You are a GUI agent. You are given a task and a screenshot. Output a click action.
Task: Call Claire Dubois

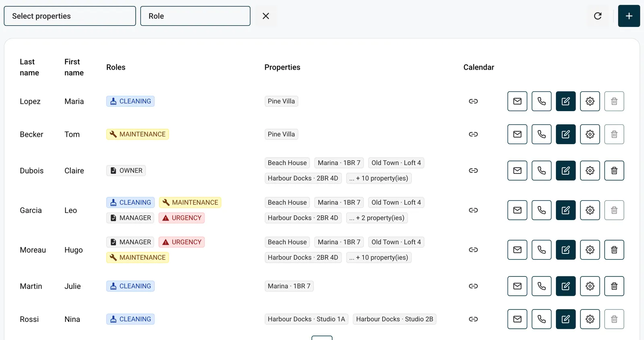click(541, 171)
